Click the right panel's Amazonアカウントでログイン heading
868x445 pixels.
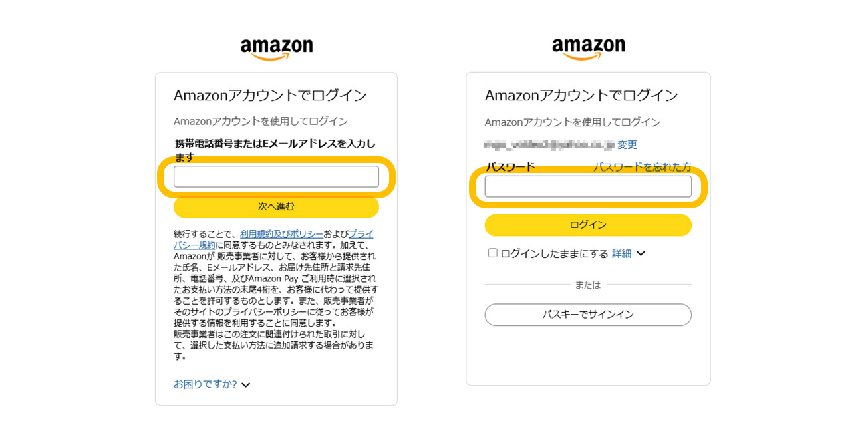tap(581, 95)
